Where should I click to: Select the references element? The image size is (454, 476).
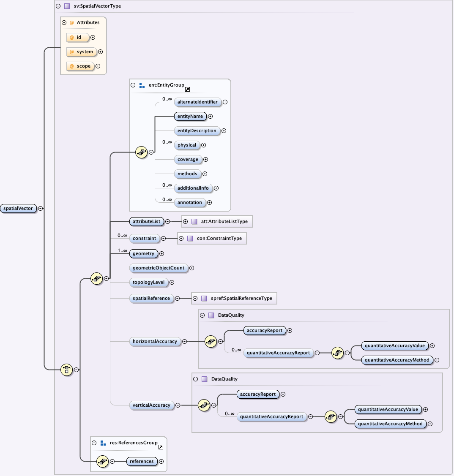[x=142, y=462]
